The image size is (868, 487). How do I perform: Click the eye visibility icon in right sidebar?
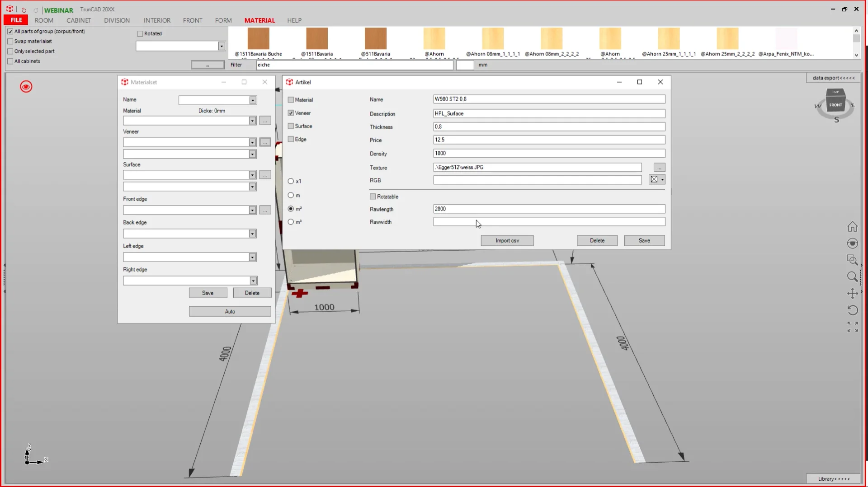(x=853, y=243)
